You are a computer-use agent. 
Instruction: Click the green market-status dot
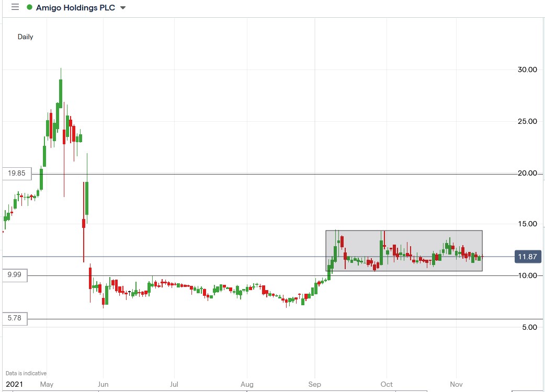pos(30,7)
